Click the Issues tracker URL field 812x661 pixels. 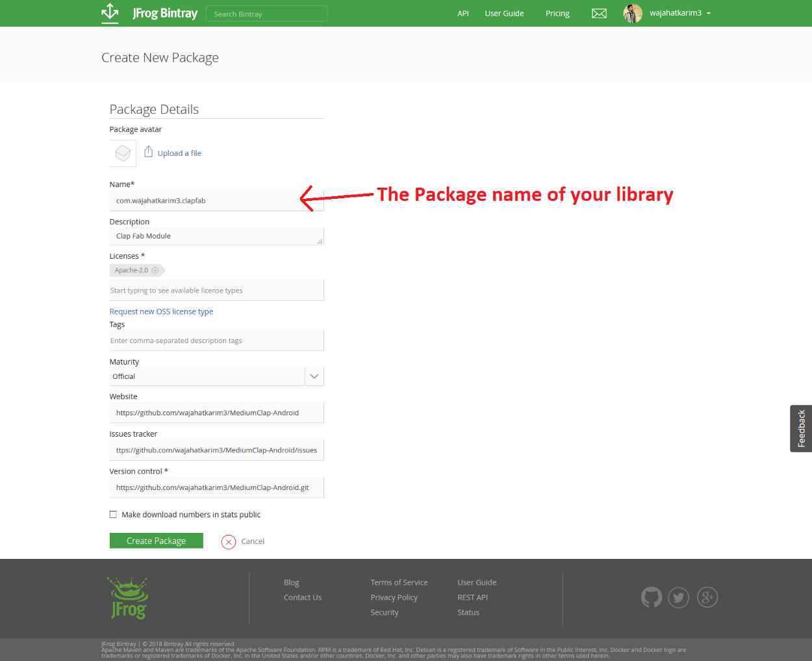[216, 450]
